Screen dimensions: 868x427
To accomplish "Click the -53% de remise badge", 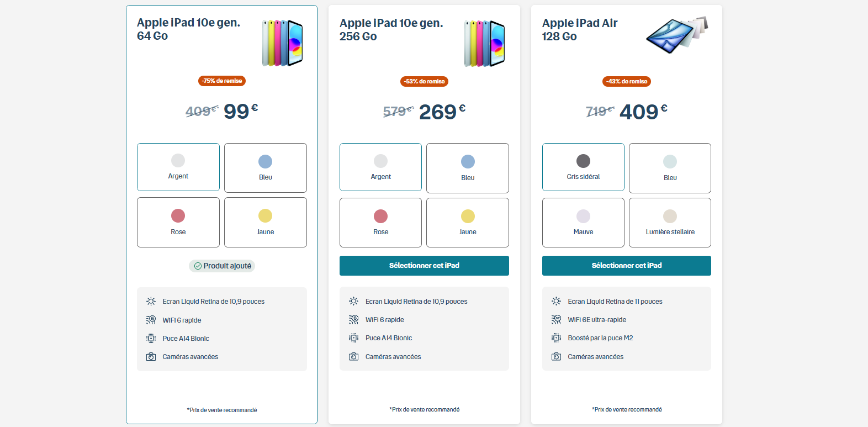I will tap(424, 81).
